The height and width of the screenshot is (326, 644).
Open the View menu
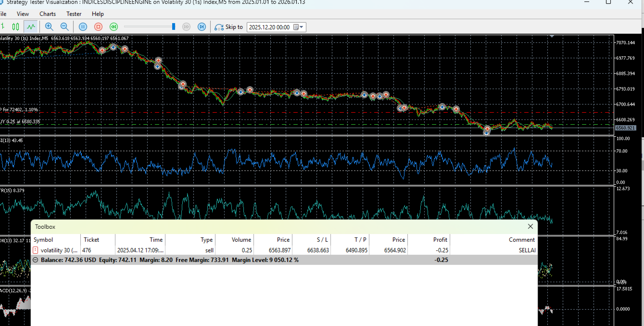point(23,14)
